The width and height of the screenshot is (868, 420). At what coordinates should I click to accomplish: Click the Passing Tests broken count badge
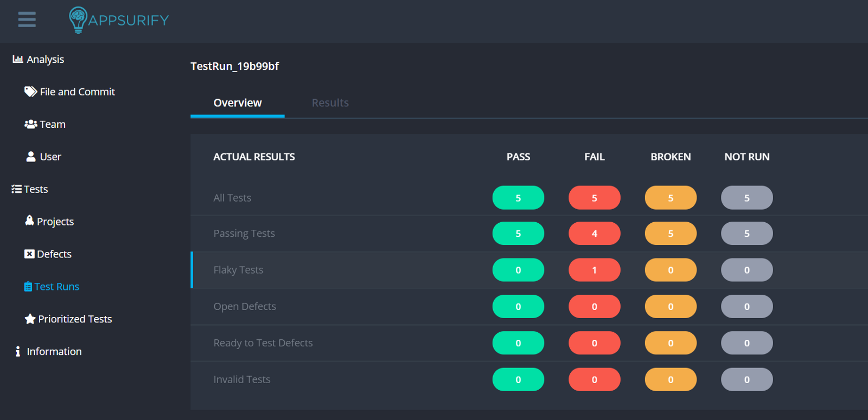tap(671, 234)
